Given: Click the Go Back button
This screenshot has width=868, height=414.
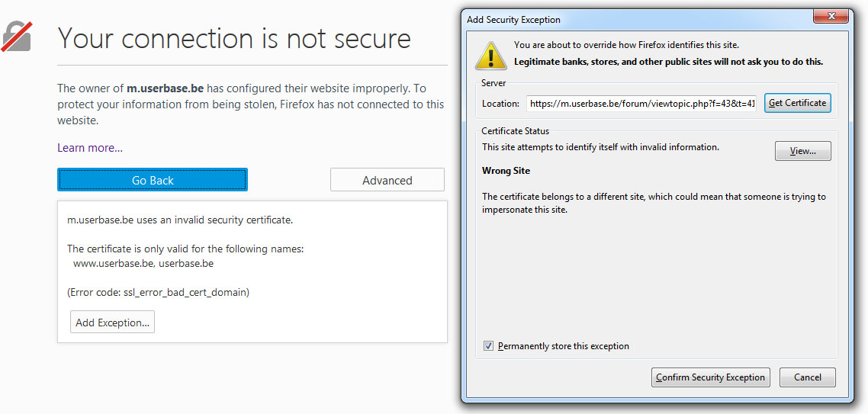Looking at the screenshot, I should point(153,180).
